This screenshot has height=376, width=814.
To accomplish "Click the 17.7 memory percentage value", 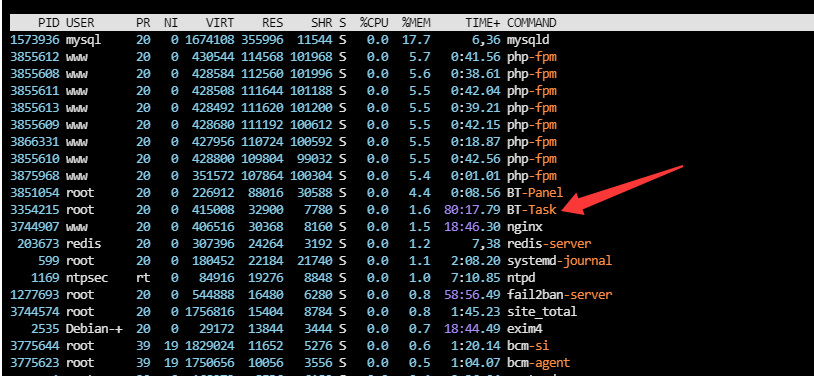I will pos(416,40).
